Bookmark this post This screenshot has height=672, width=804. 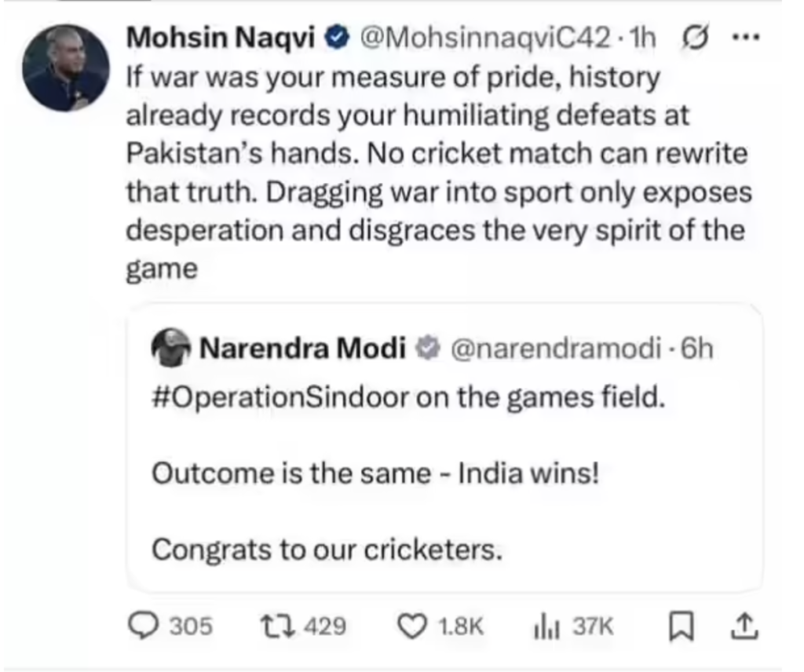pos(676,626)
